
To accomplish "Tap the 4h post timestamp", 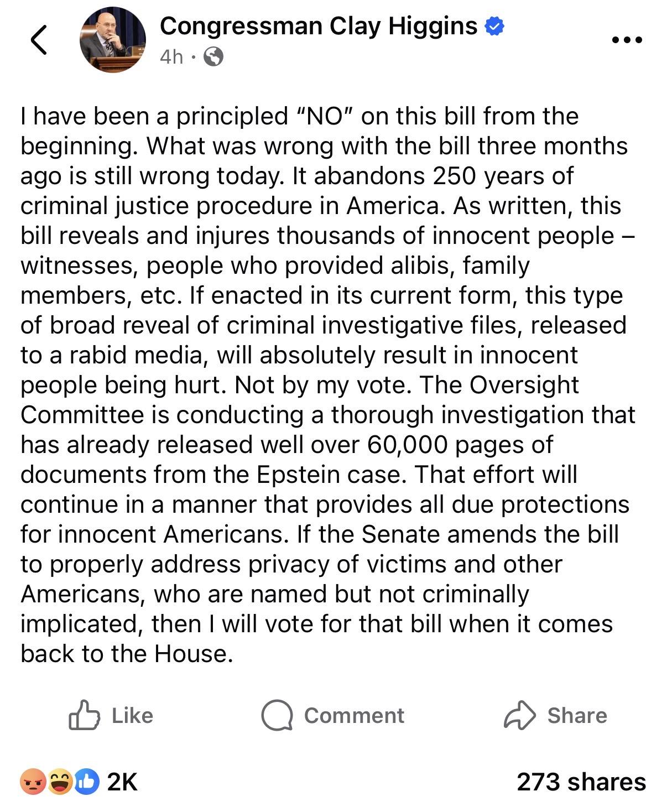I will 171,56.
